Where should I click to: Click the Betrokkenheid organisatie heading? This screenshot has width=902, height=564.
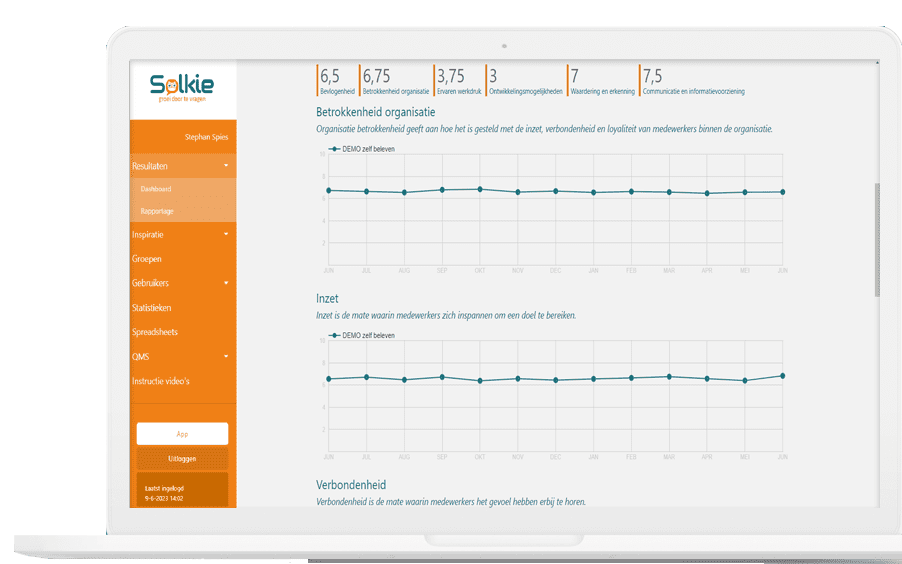(x=376, y=112)
